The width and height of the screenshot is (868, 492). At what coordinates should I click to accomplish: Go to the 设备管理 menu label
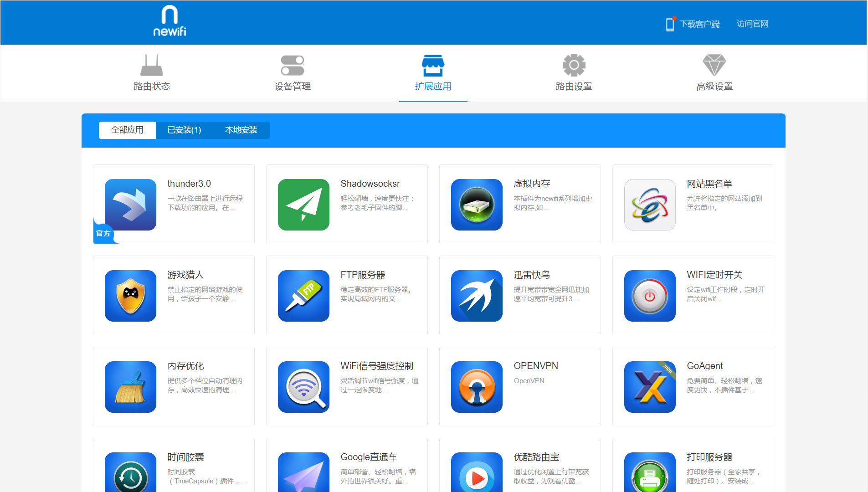coord(293,86)
